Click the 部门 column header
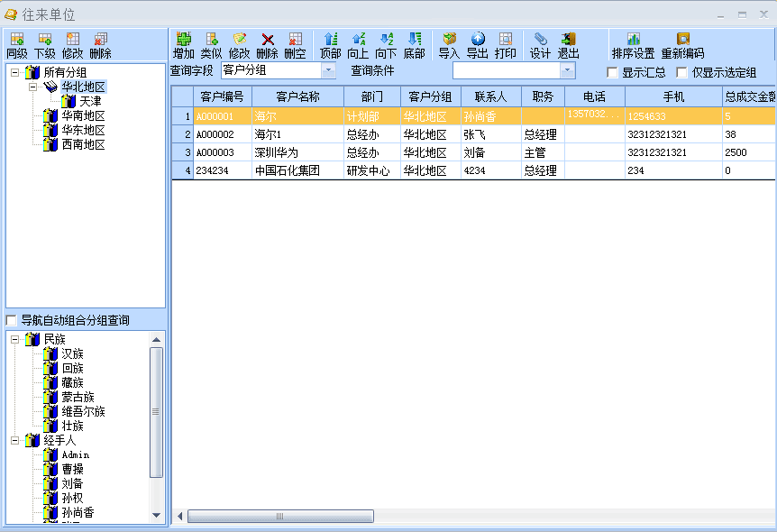 point(372,96)
